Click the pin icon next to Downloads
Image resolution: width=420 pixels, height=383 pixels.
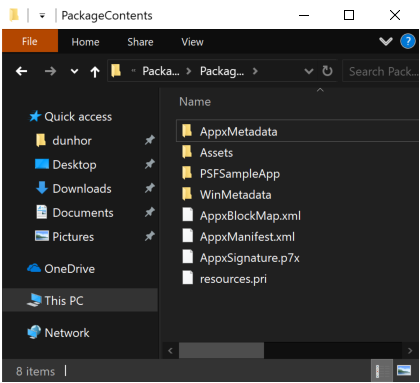150,188
